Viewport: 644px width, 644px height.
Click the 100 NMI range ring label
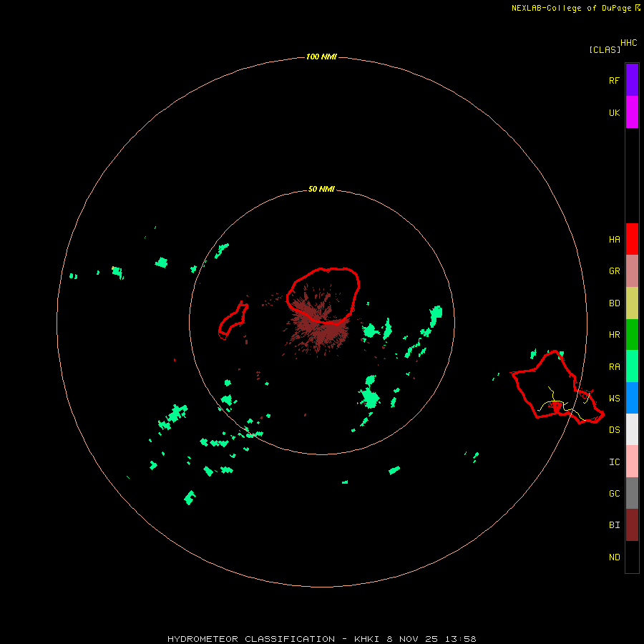[x=321, y=57]
